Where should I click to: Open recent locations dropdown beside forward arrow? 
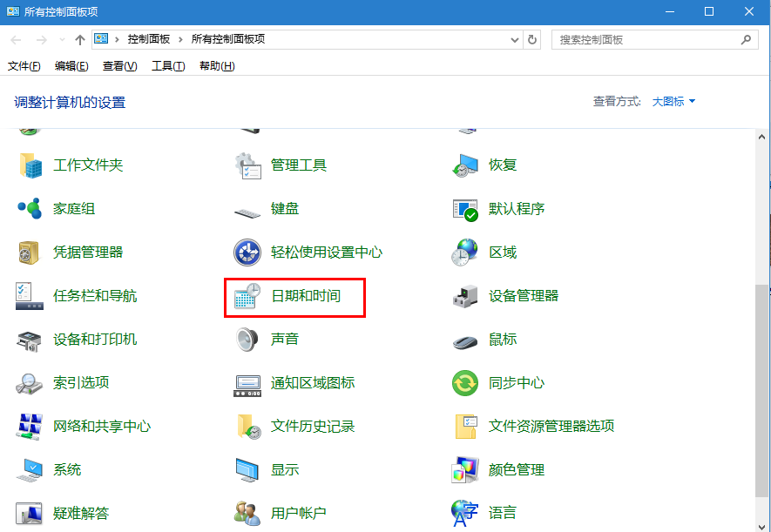pos(61,39)
